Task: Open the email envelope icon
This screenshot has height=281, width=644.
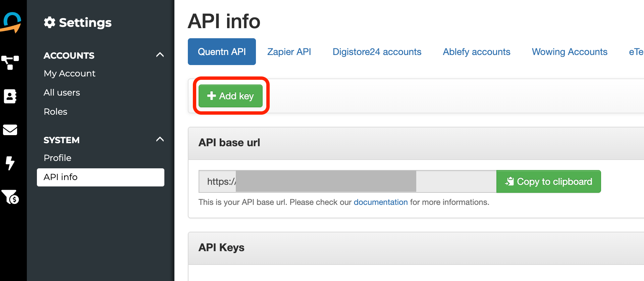Action: (10, 130)
